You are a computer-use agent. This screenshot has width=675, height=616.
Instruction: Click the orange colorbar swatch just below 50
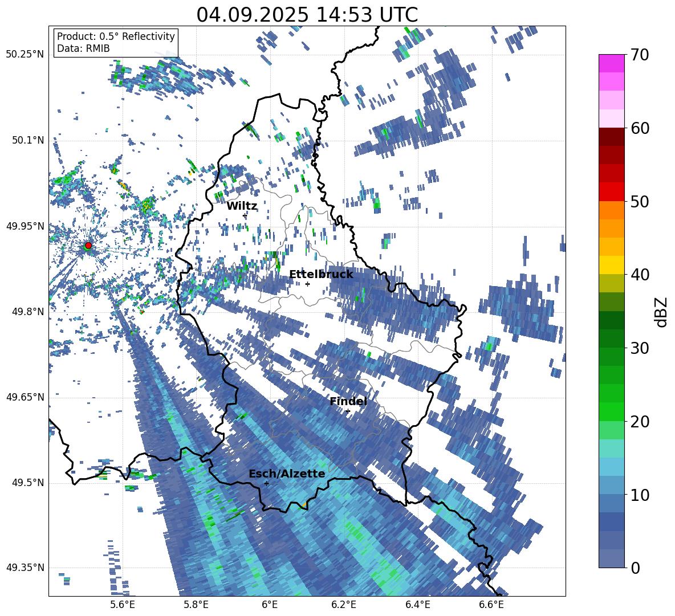(x=611, y=210)
